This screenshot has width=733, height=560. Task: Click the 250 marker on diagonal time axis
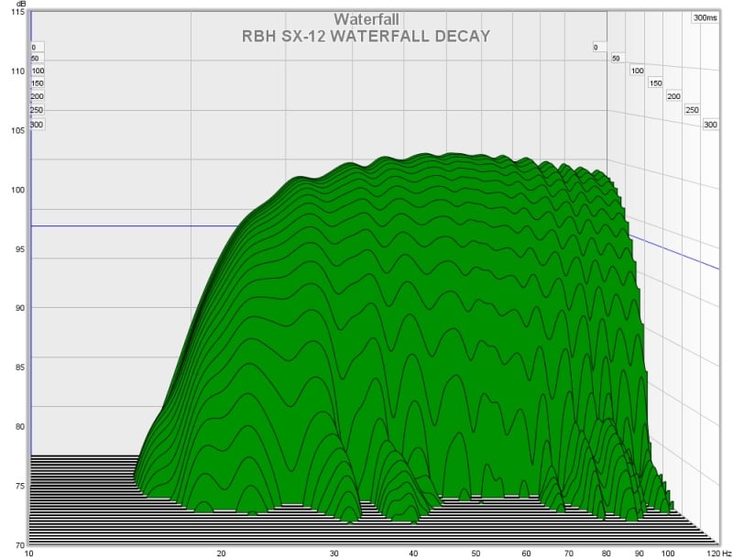[692, 110]
